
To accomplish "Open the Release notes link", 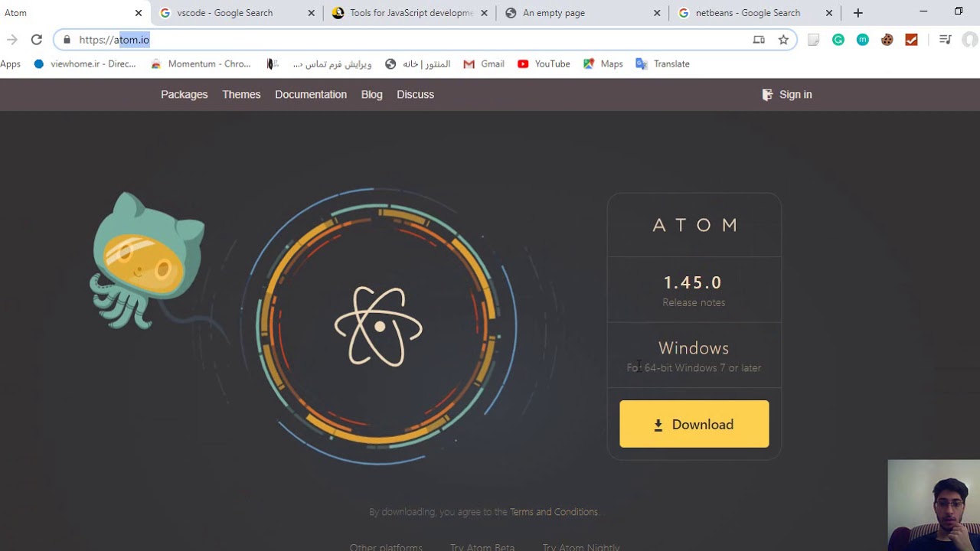I will [x=694, y=302].
